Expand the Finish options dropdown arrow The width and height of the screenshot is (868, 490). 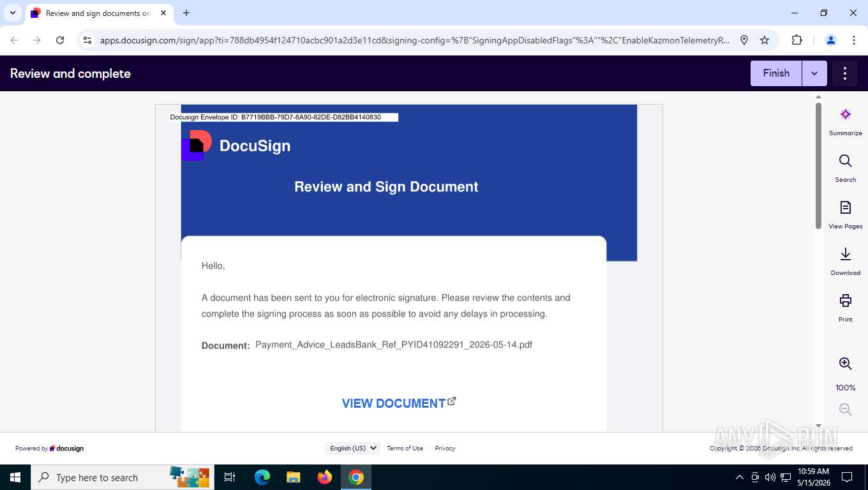point(814,73)
